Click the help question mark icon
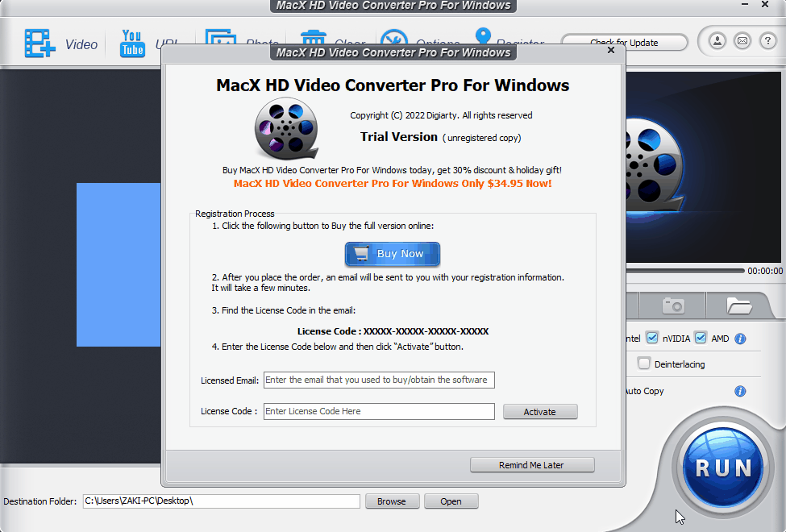 (767, 40)
